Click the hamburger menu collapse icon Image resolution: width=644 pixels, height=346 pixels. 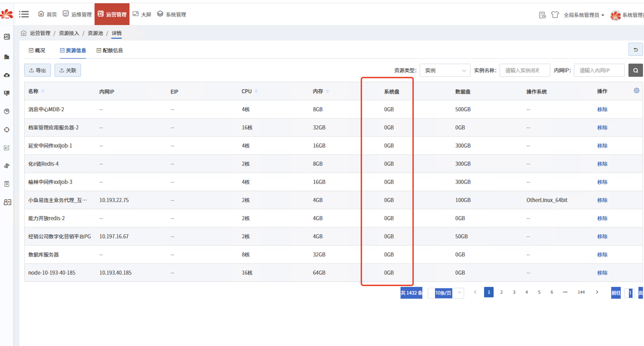(24, 14)
